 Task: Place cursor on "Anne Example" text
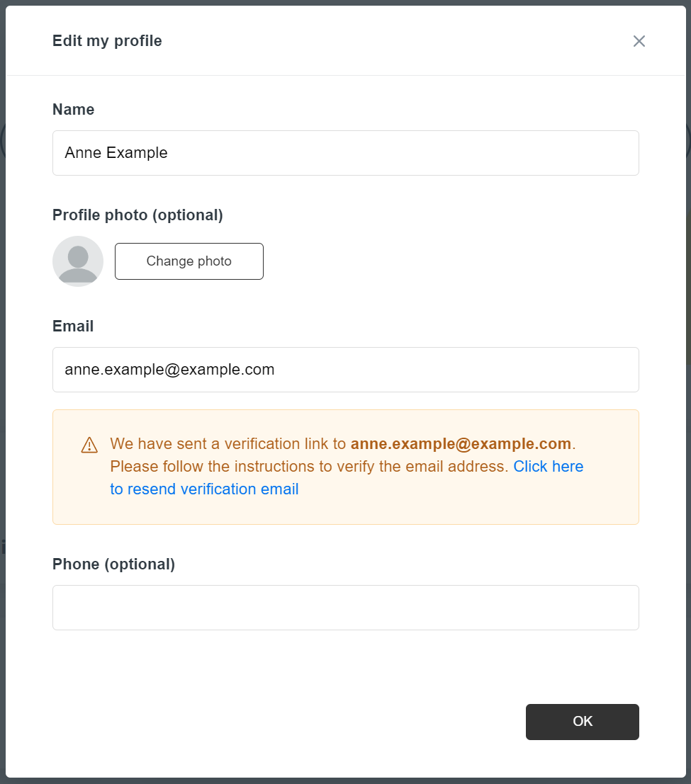116,153
